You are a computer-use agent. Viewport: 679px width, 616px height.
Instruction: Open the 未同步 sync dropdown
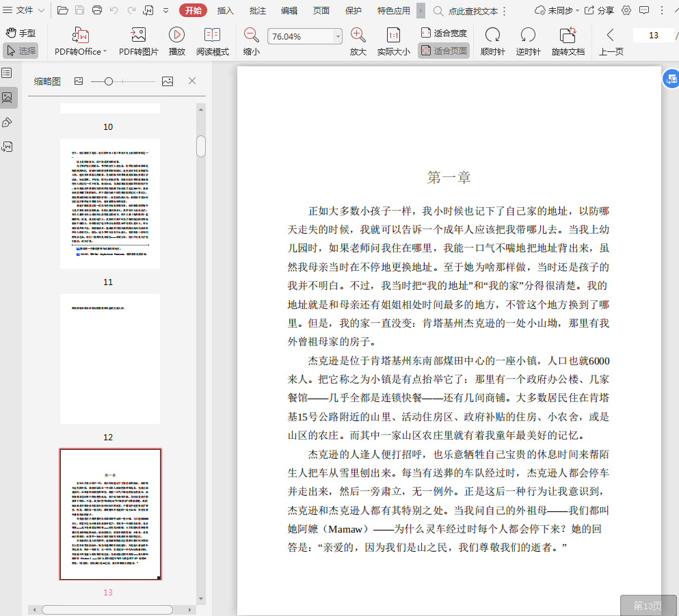[557, 10]
